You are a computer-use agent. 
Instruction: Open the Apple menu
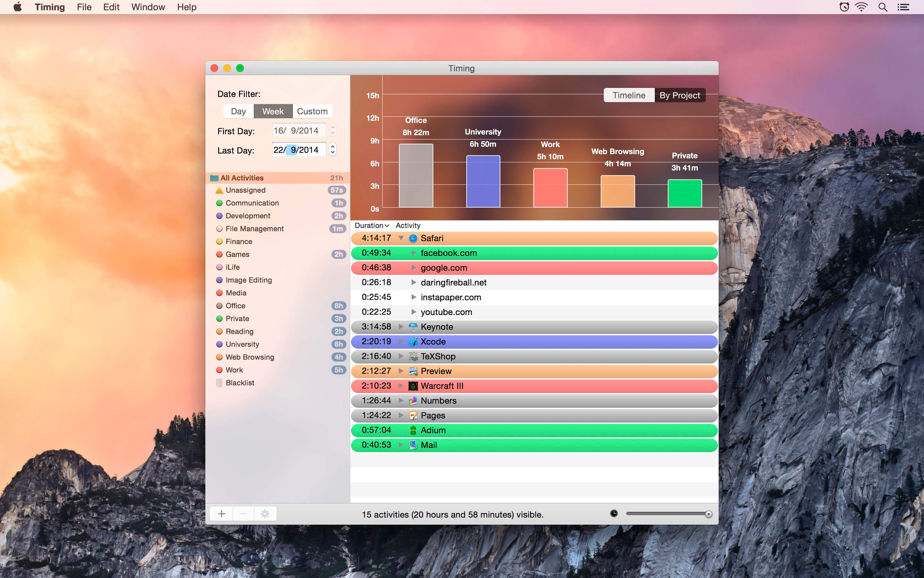tap(18, 7)
